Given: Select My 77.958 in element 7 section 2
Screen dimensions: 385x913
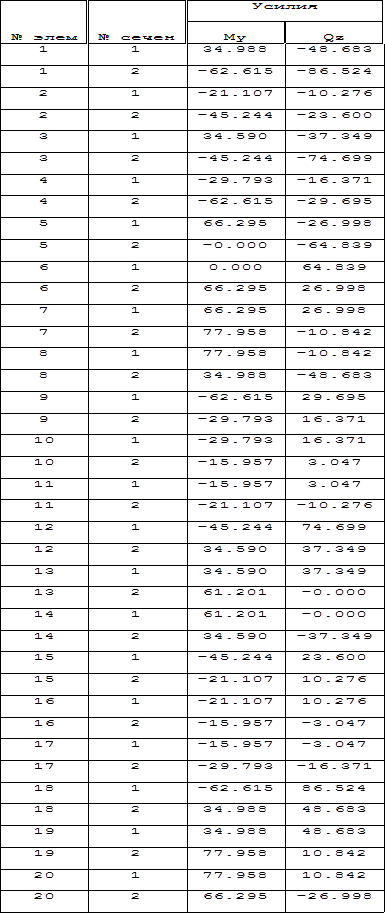Looking at the screenshot, I should pos(235,332).
